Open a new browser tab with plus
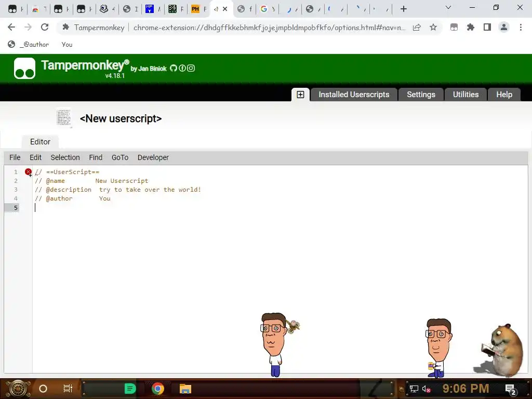The width and height of the screenshot is (532, 399). coord(403,9)
